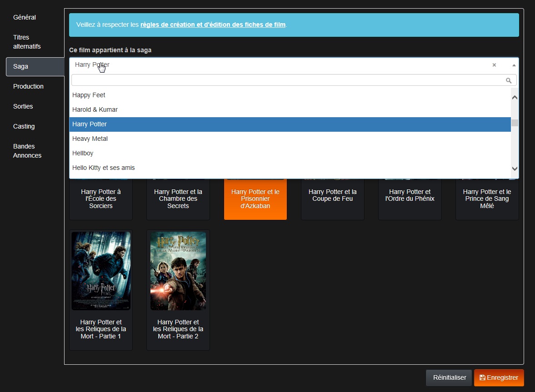Click the Enregistrer save button
535x392 pixels.
click(499, 377)
